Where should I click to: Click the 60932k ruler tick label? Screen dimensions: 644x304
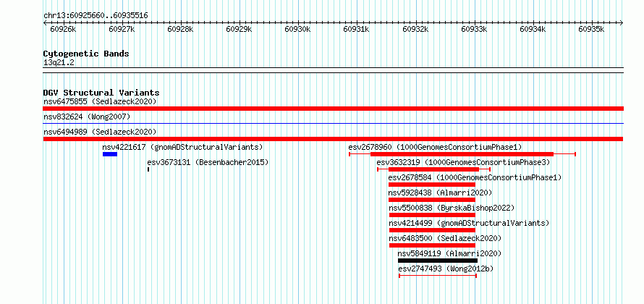415,29
